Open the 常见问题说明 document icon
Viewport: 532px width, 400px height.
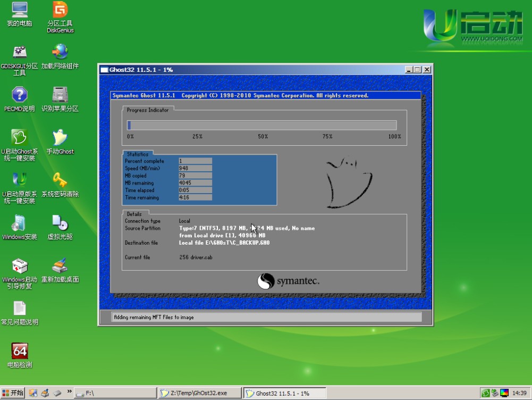click(19, 313)
